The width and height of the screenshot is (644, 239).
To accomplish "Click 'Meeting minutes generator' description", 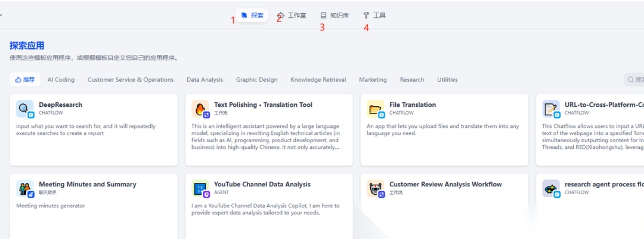I will pos(51,206).
